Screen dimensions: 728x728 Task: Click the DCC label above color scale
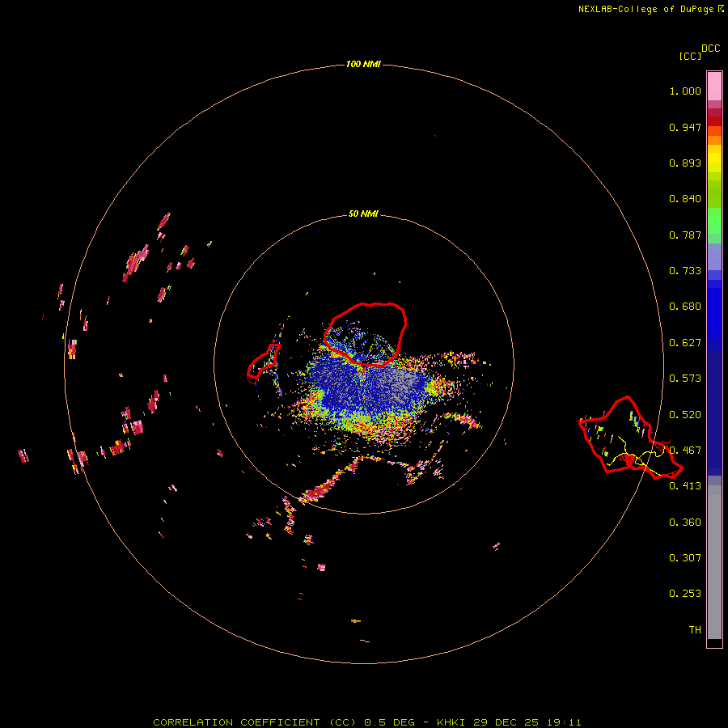pyautogui.click(x=710, y=49)
